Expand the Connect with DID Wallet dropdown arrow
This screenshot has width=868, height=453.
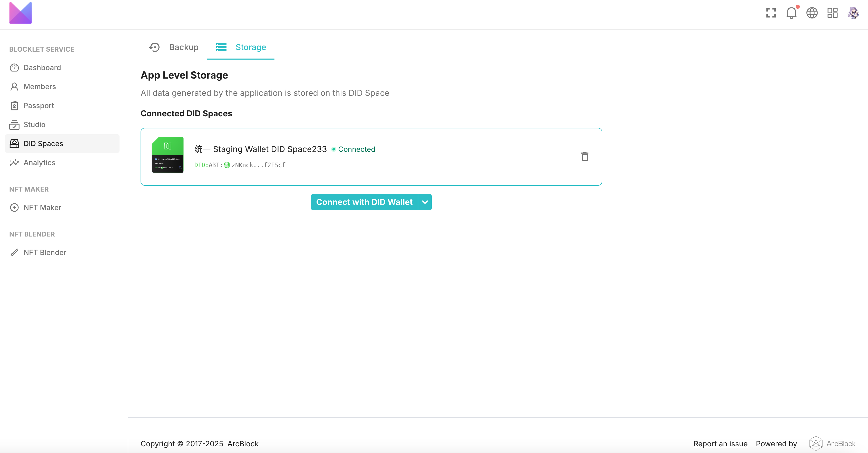coord(425,202)
